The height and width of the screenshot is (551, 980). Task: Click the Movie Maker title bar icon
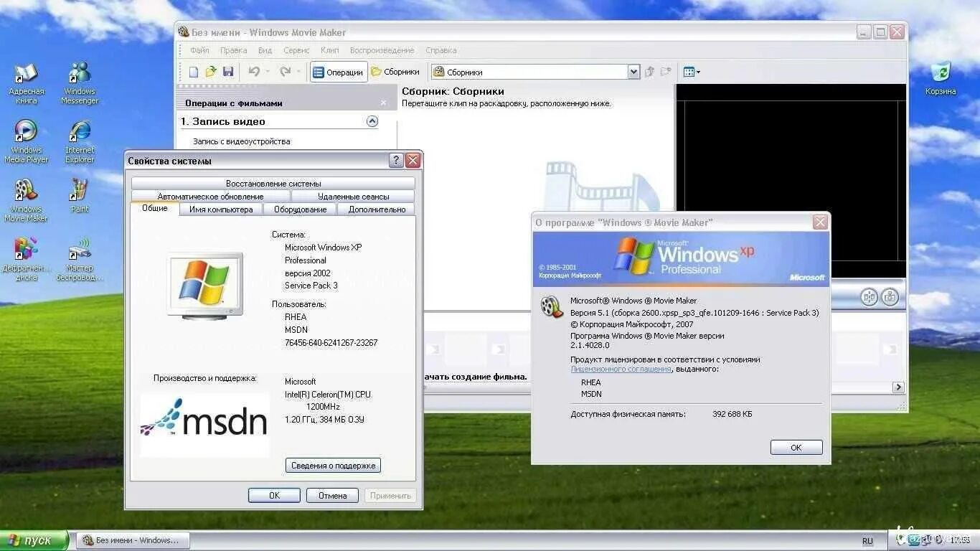coord(184,32)
